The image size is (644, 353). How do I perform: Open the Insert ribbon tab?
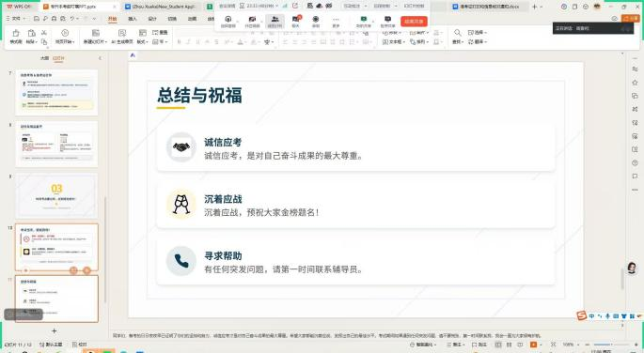tap(133, 19)
